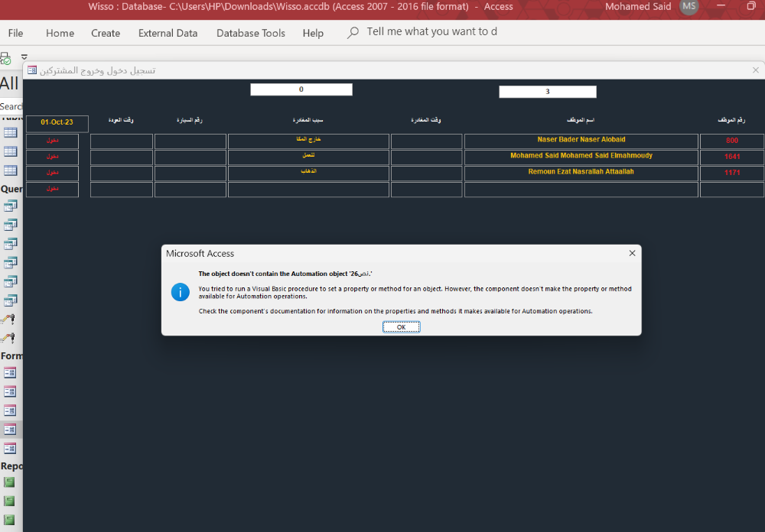
Task: Click OK in the Microsoft Access dialog
Action: (x=401, y=326)
